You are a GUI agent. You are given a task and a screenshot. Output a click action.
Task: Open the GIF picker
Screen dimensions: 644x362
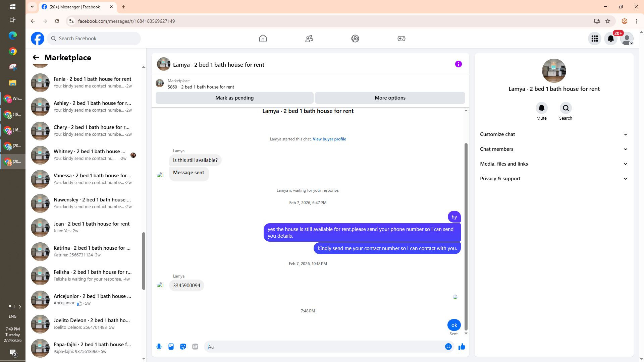coord(195,347)
